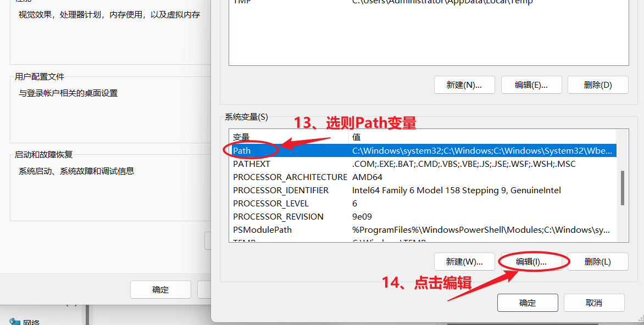The height and width of the screenshot is (325, 644).
Task: Select the PROCESSOR_ARCHITECTURE variable row
Action: (x=423, y=177)
